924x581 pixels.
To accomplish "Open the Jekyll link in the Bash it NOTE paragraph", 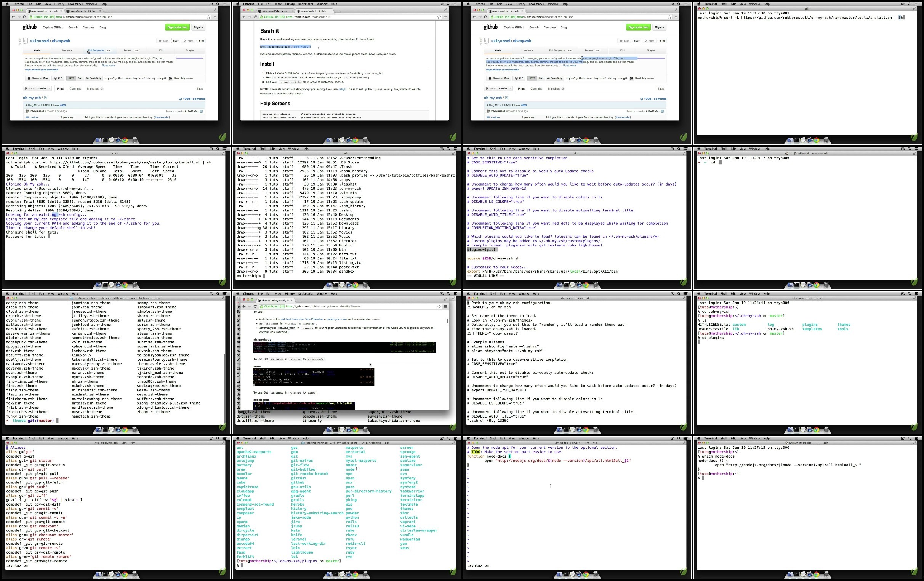I will click(341, 90).
